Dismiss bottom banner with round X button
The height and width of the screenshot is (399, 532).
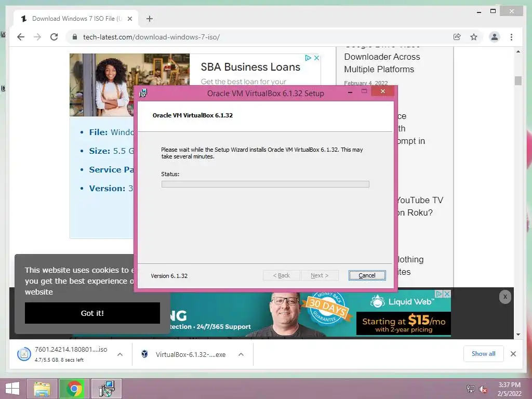tap(505, 297)
